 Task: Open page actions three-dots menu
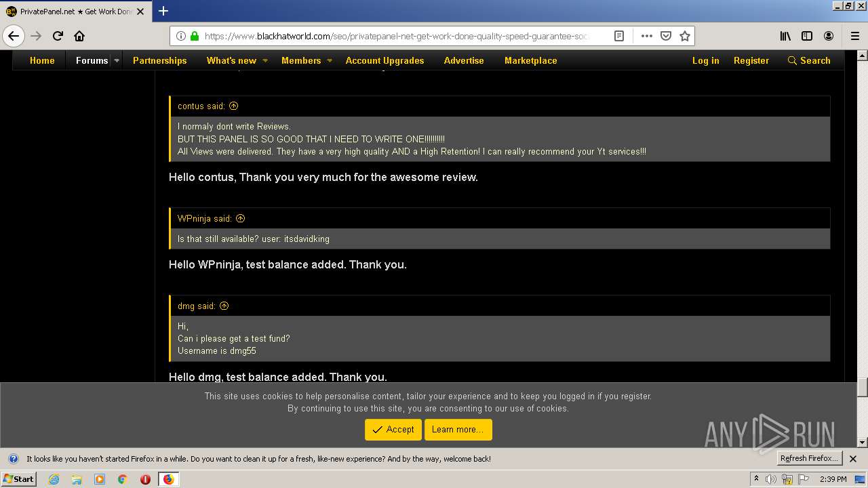646,36
